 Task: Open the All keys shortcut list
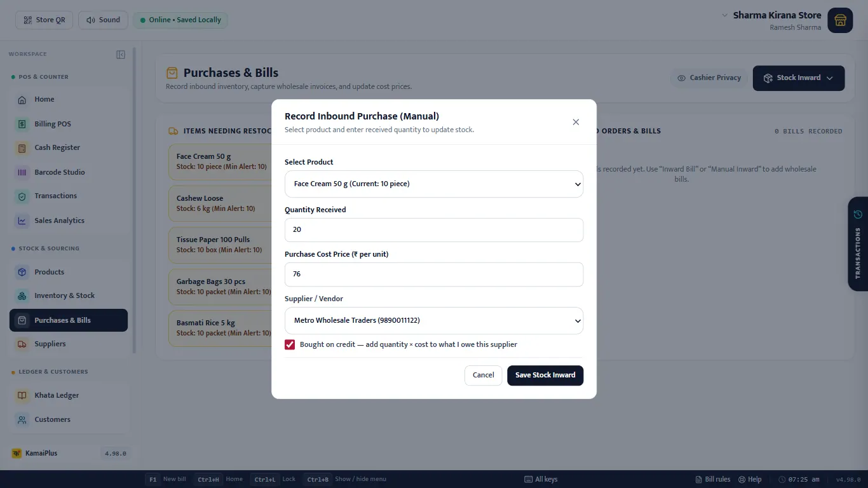tap(541, 479)
